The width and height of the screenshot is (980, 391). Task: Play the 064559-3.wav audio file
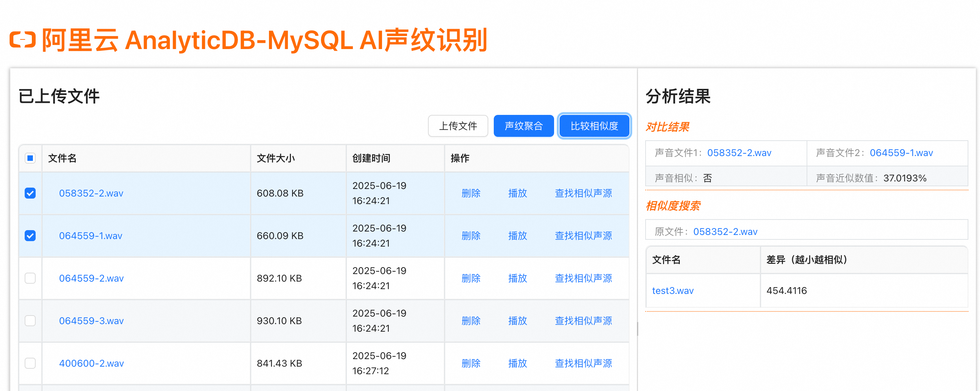(517, 321)
